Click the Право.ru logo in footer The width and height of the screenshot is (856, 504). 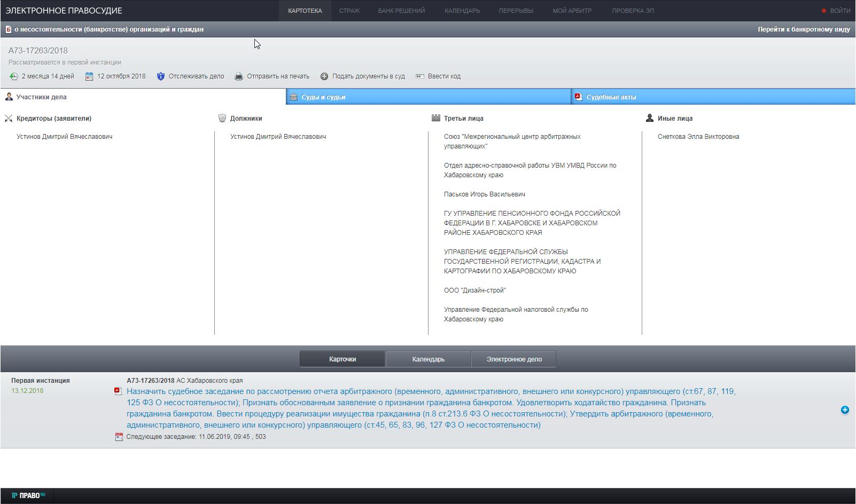tap(28, 495)
